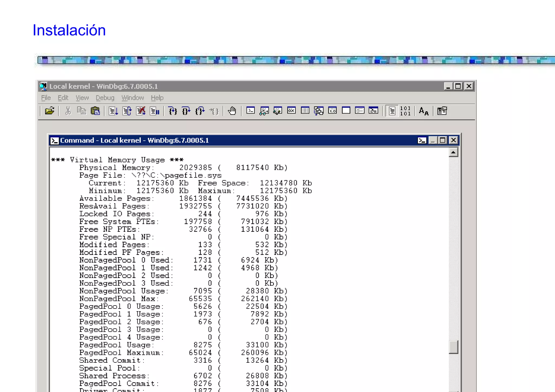Open the Command window toolbar icon

pos(250,111)
